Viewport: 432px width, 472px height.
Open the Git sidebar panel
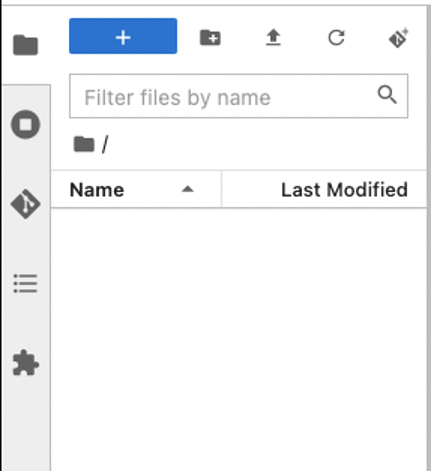[26, 204]
